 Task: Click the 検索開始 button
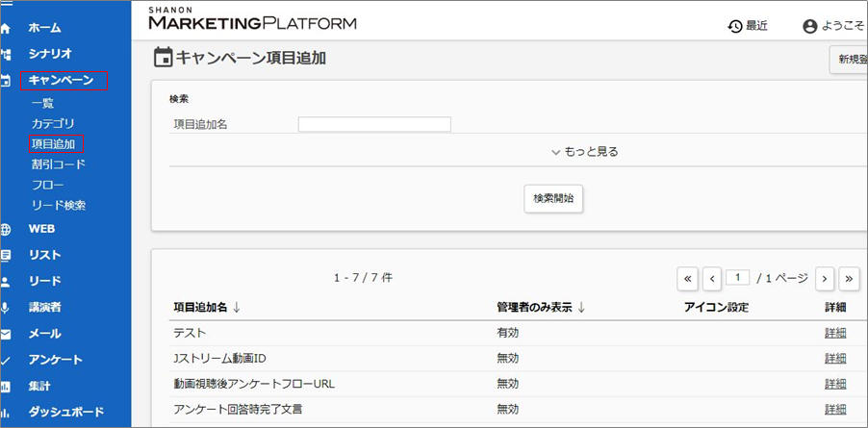coord(553,198)
